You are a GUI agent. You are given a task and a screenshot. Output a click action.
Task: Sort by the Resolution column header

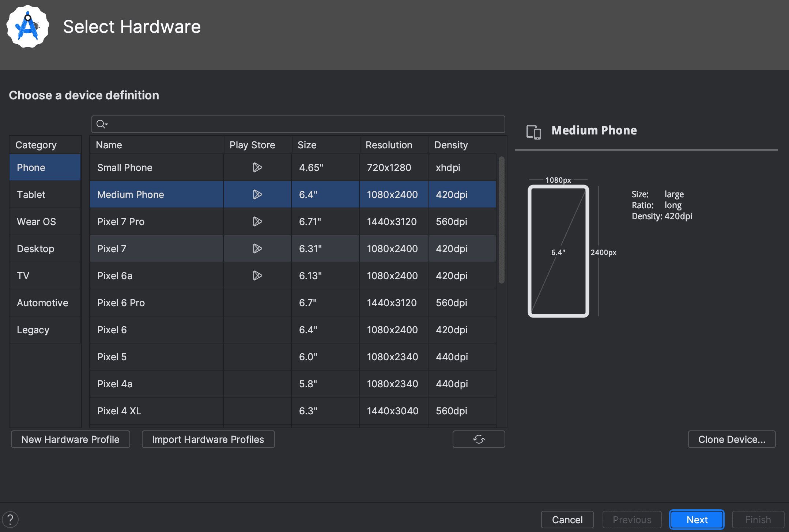click(x=394, y=145)
